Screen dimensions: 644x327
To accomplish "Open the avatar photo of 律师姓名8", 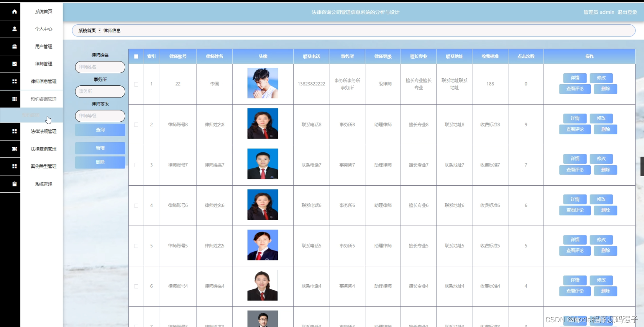I will coord(263,123).
